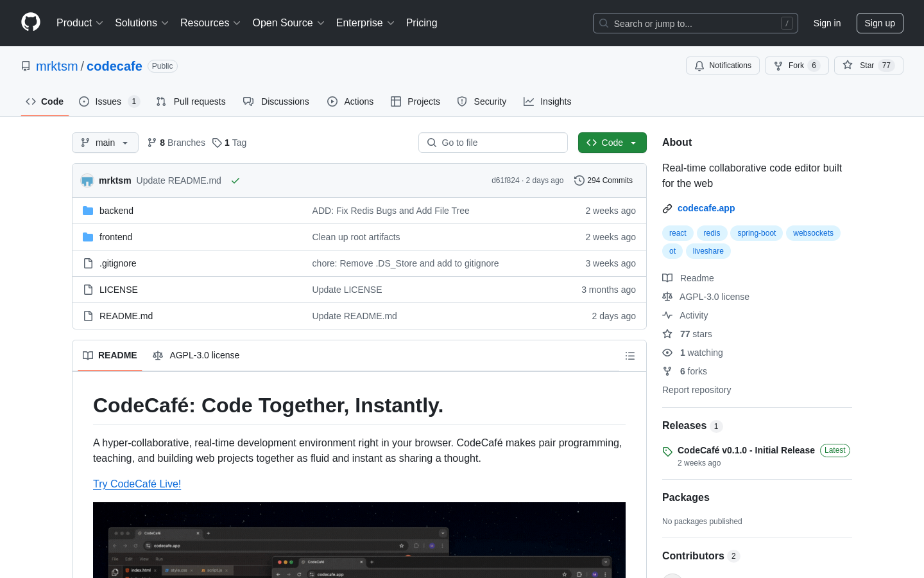
Task: Go to the Pricing page
Action: point(422,23)
